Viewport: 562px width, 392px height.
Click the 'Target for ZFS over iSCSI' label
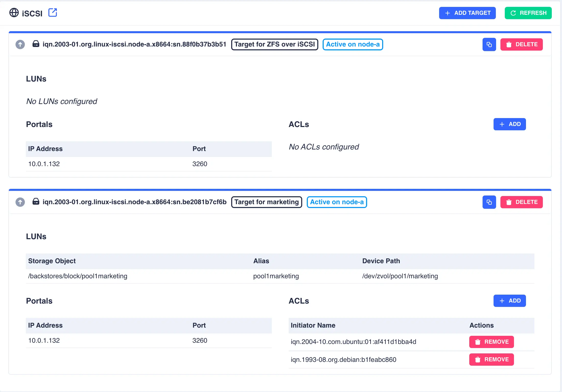point(275,44)
